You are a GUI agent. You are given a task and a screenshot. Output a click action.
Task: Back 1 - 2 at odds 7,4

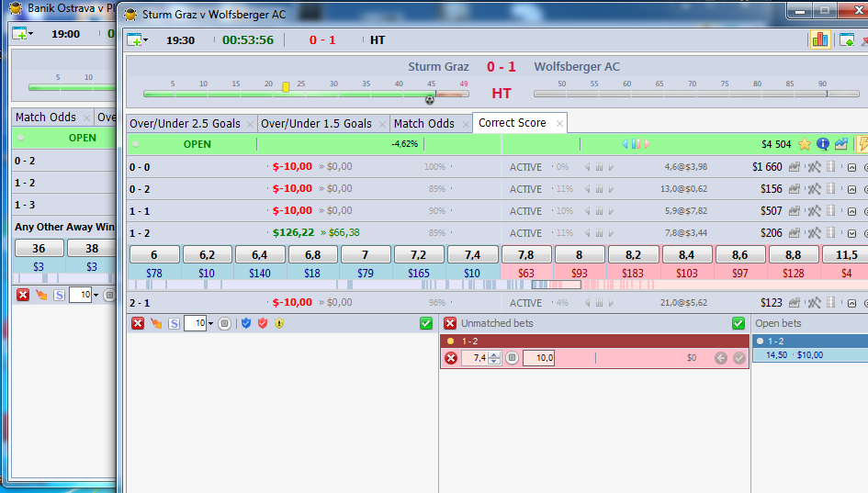tap(472, 254)
